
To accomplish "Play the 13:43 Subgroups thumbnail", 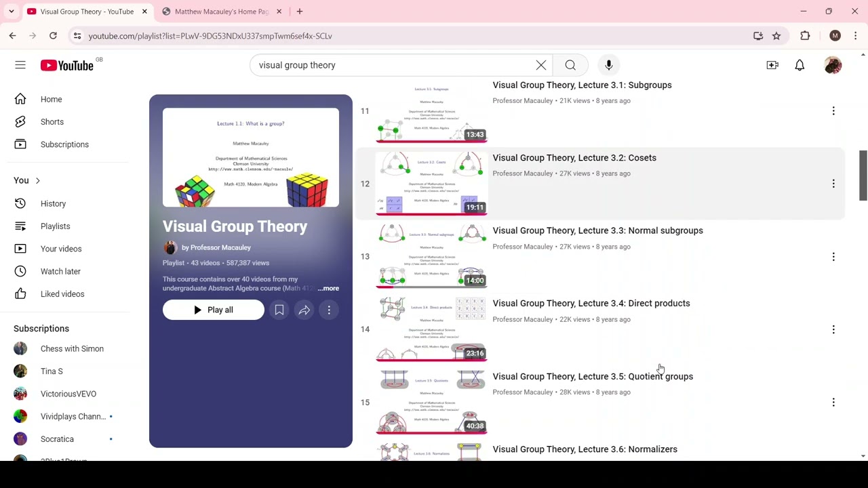I will 431,112.
